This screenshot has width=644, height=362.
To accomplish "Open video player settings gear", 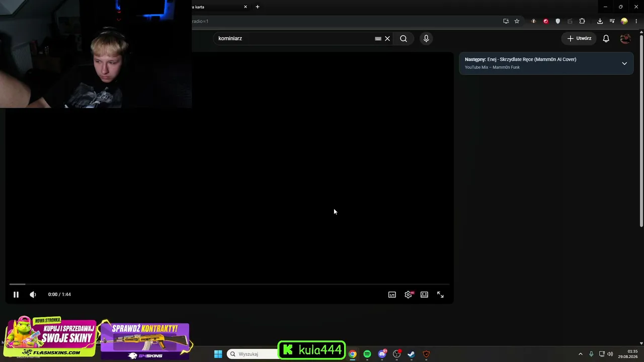I will point(408,295).
